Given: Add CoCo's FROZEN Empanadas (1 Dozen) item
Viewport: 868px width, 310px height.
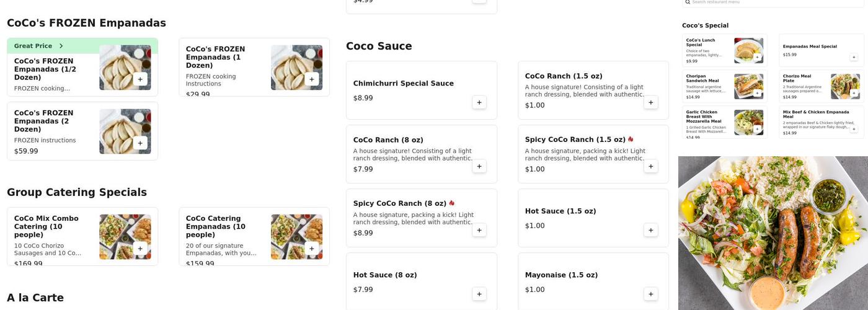Looking at the screenshot, I should pos(312,79).
